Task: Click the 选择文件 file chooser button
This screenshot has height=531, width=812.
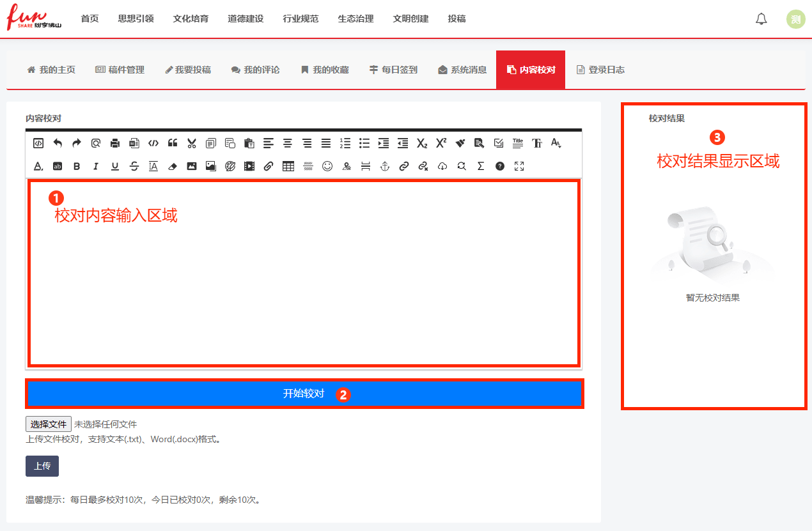Action: pos(49,424)
